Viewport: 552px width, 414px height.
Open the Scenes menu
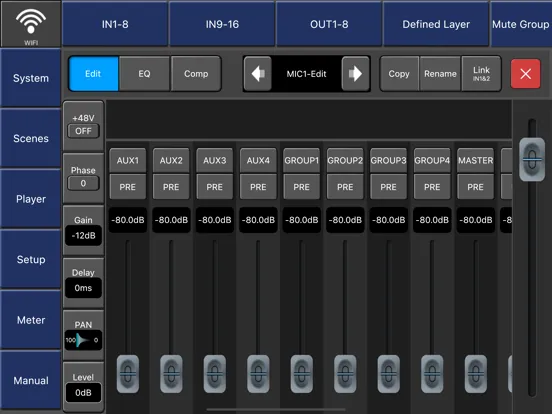(x=31, y=138)
